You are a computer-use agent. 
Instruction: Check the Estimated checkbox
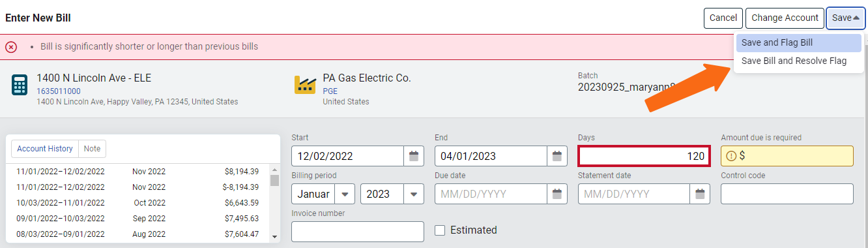click(x=440, y=230)
